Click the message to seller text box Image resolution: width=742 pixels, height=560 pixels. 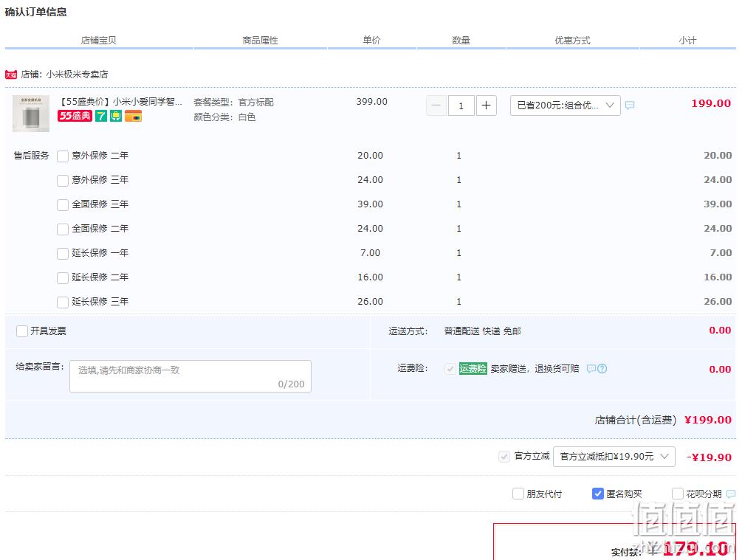(190, 376)
